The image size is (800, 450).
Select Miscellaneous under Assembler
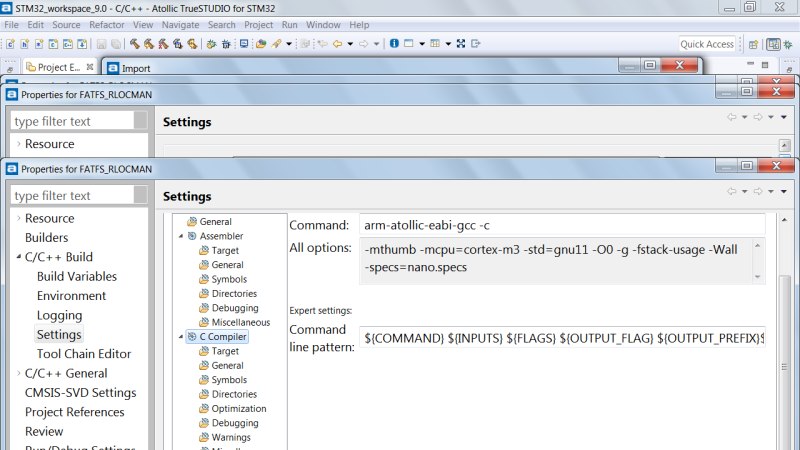tap(241, 322)
